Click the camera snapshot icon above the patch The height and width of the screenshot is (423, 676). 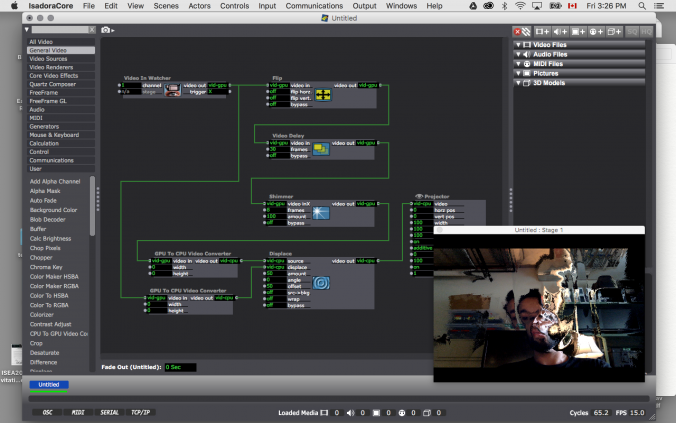click(107, 31)
